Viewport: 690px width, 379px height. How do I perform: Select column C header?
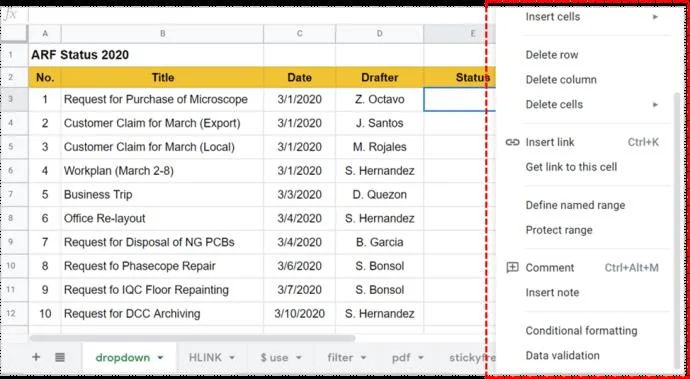tap(299, 33)
